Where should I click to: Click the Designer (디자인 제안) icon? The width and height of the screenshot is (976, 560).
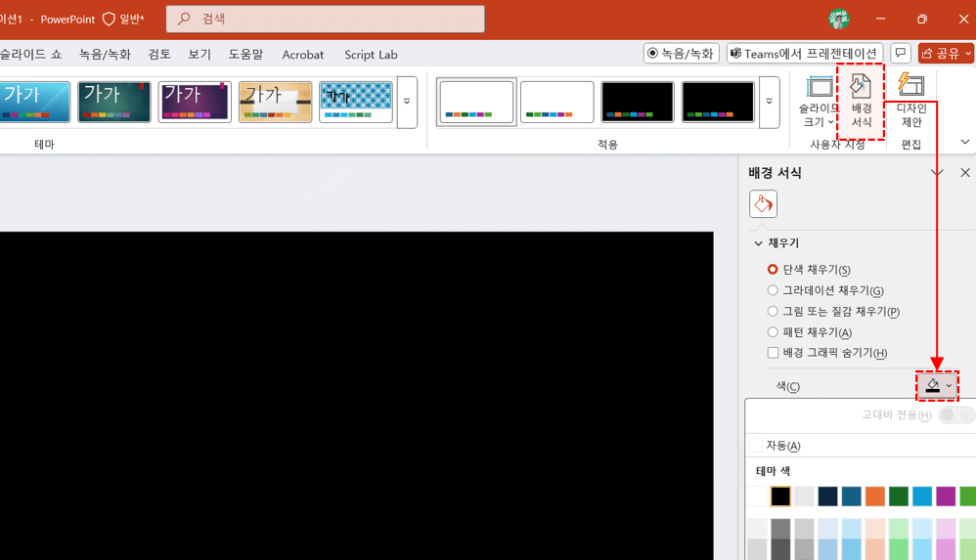coord(910,101)
